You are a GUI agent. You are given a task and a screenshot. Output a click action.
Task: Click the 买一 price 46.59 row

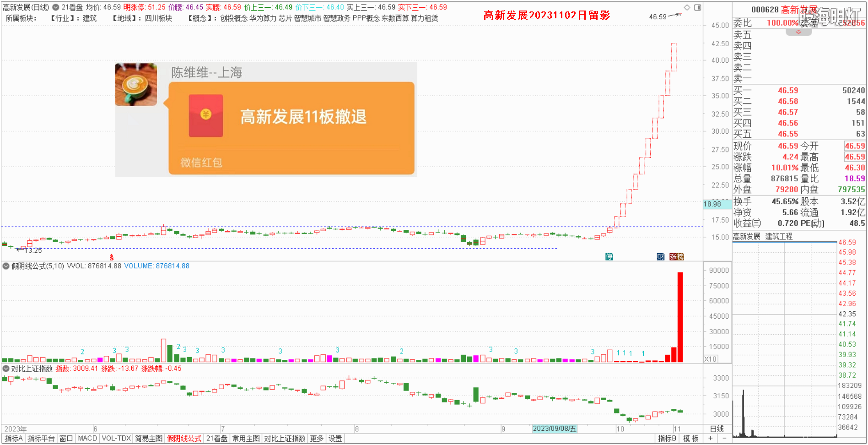pyautogui.click(x=799, y=91)
